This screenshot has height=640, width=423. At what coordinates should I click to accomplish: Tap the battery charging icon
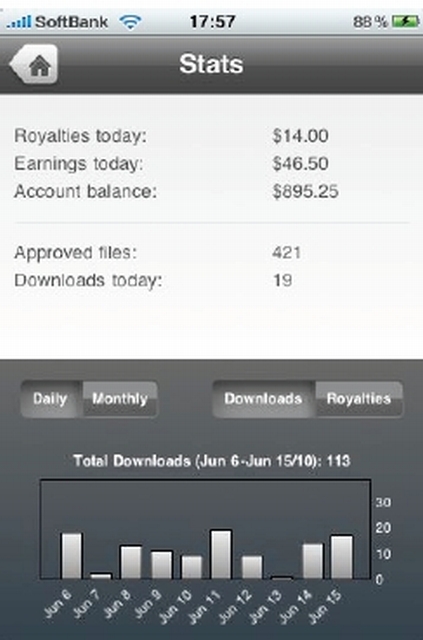pos(405,21)
